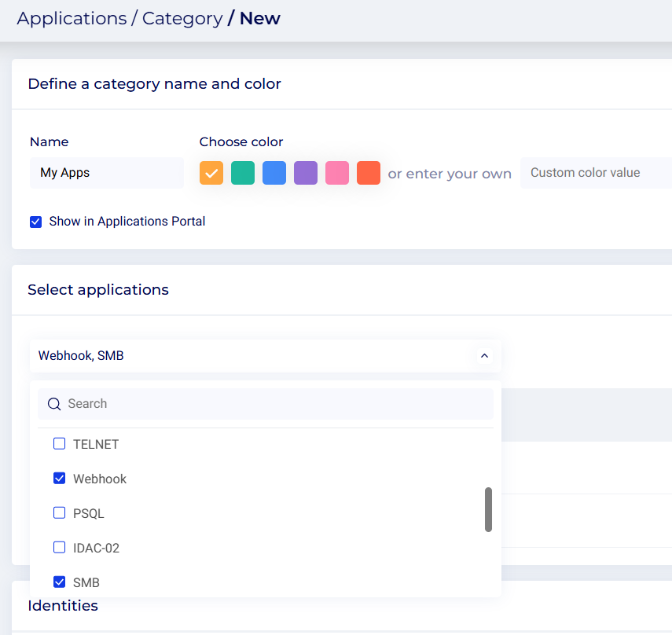
Task: Click the dropdown list scrollbar thumb
Action: click(488, 509)
